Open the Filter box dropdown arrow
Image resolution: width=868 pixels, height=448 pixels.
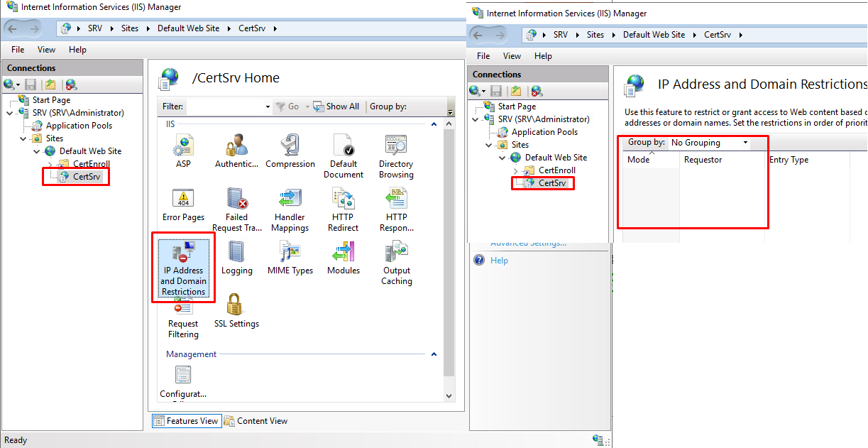click(x=268, y=107)
